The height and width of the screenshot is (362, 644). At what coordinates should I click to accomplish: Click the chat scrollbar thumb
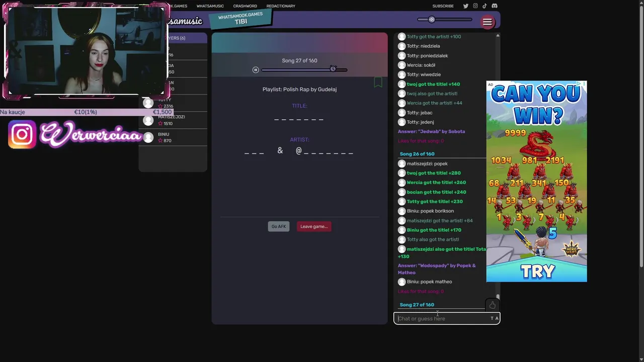pos(498,297)
